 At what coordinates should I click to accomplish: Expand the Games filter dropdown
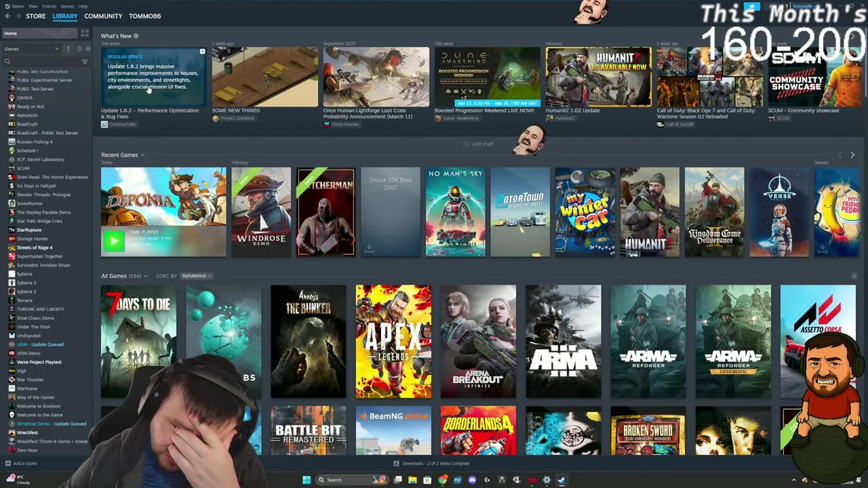32,49
